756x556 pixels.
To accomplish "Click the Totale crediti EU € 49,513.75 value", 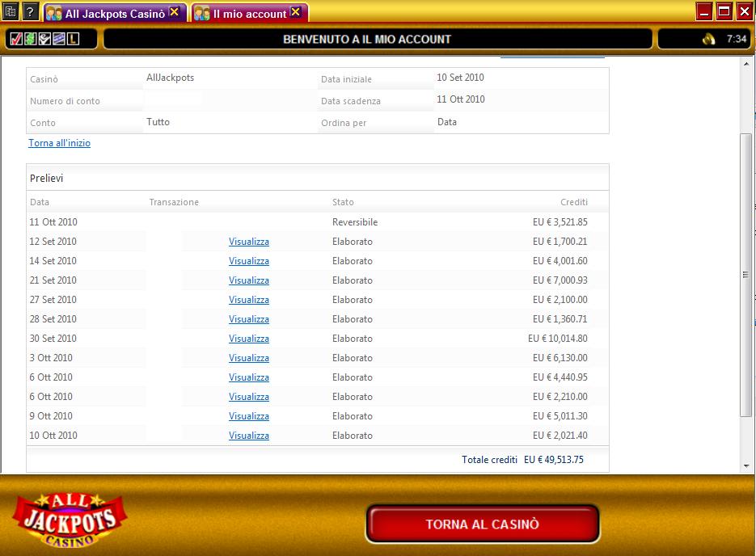I will point(554,460).
